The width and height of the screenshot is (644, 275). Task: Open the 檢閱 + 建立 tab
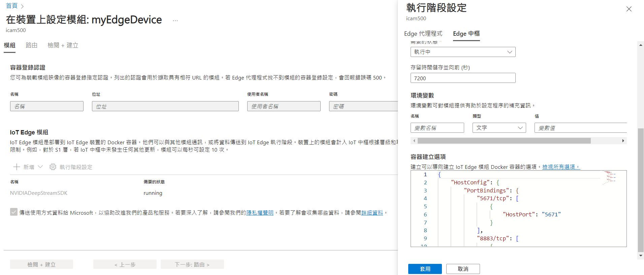[x=63, y=45]
